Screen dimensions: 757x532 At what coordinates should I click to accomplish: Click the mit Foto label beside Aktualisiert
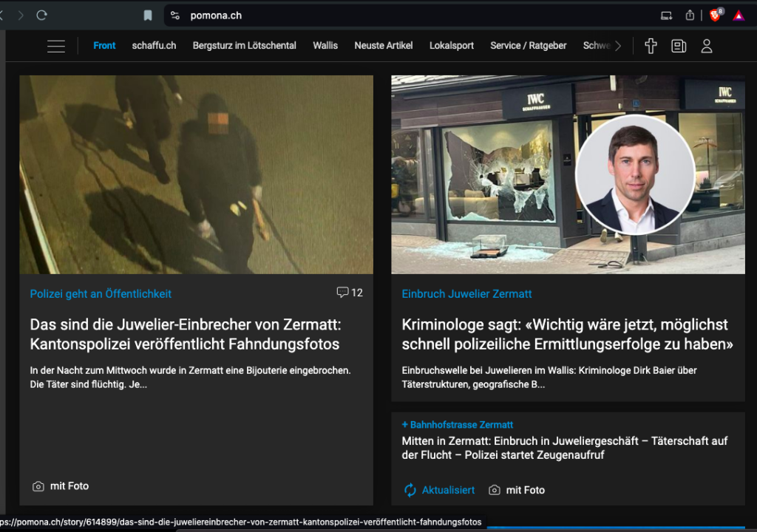[x=526, y=490]
